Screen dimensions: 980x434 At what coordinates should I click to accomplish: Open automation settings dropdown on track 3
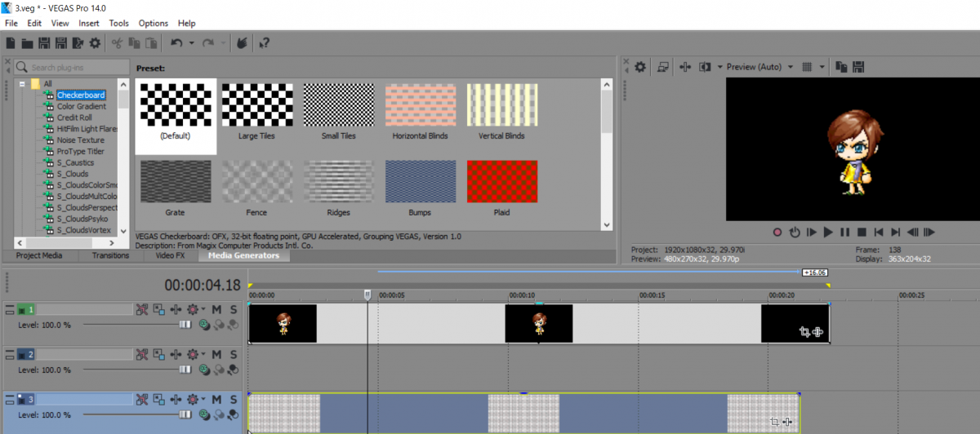pyautogui.click(x=203, y=399)
